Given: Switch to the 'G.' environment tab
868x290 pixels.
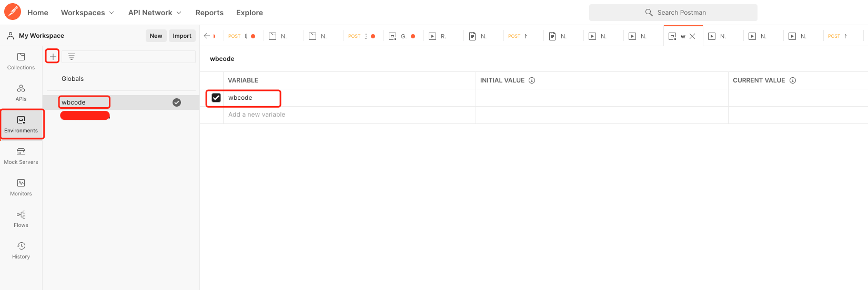Looking at the screenshot, I should click(403, 36).
